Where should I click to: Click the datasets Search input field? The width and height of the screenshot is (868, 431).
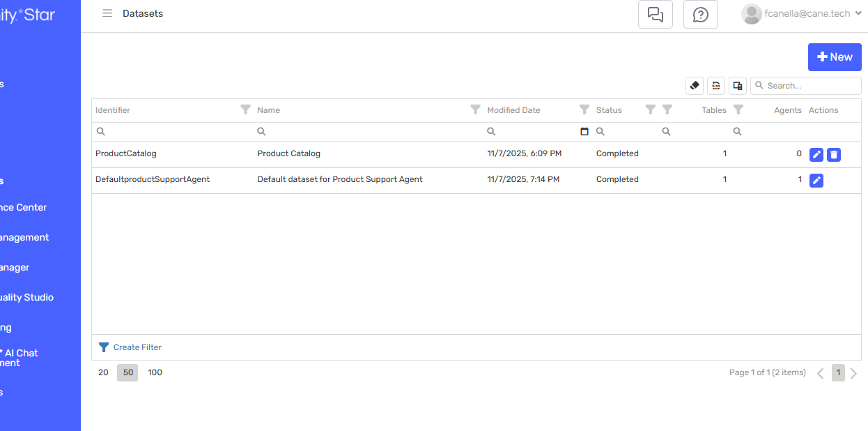811,86
